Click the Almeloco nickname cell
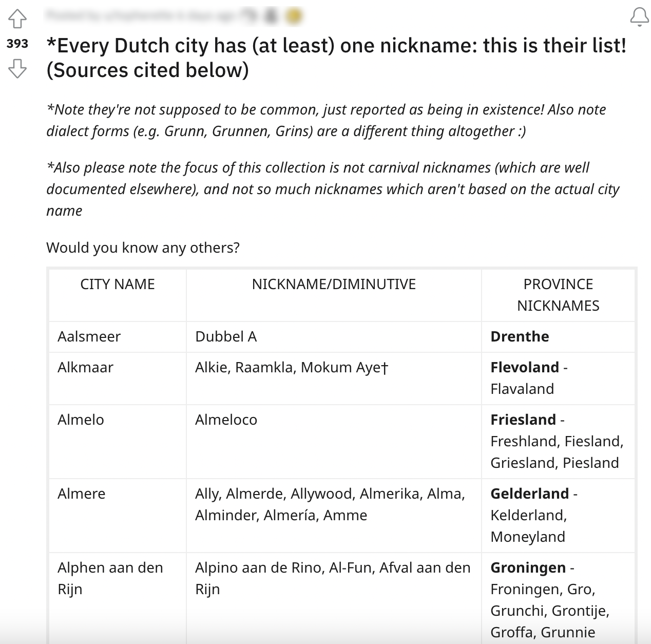 click(226, 420)
